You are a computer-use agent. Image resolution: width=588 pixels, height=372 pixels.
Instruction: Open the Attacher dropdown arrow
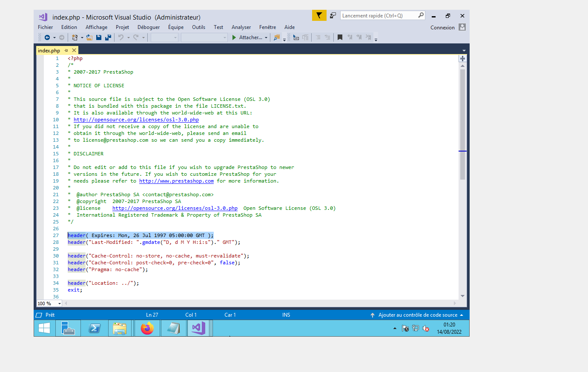pos(266,37)
